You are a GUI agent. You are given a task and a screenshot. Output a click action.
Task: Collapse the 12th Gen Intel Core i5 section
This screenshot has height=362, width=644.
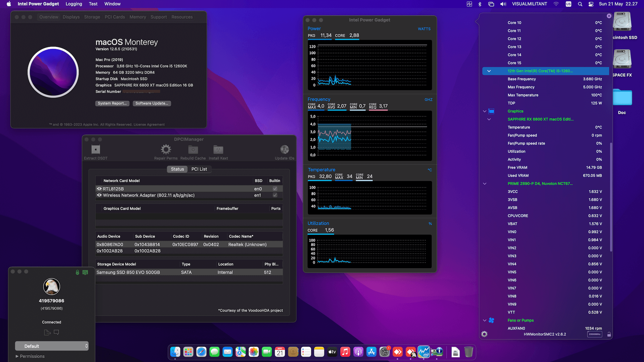pyautogui.click(x=489, y=71)
